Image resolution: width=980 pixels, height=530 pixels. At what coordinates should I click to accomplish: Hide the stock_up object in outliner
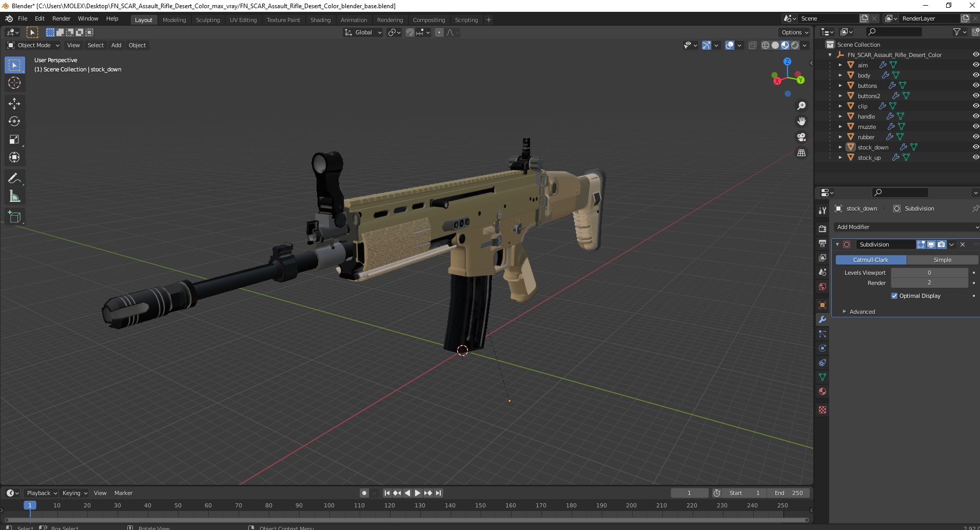(975, 157)
